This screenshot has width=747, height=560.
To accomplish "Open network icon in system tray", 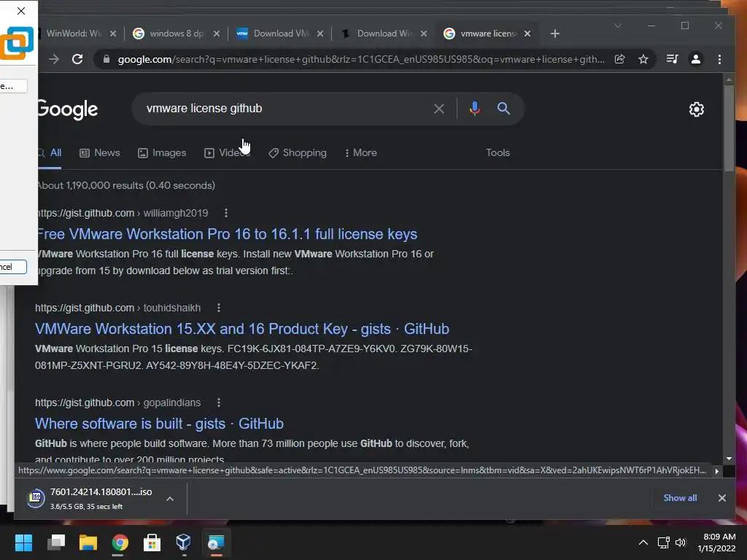I will click(x=663, y=542).
